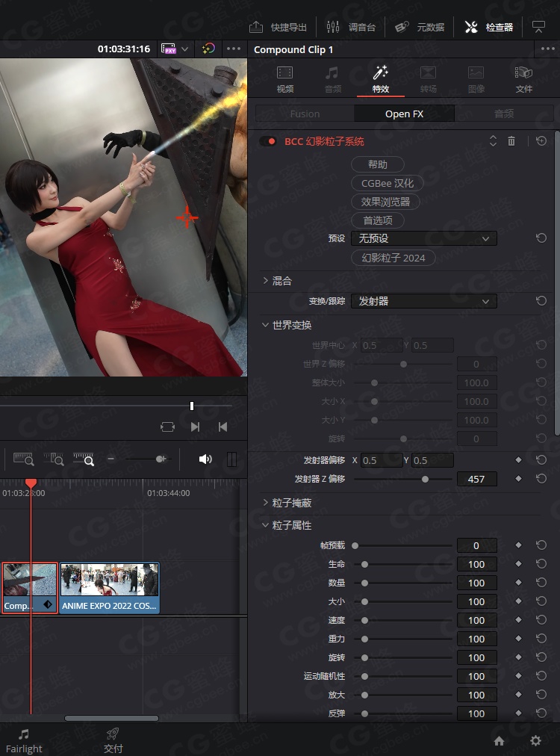Click the timeline zoom slider
Viewport: 560px width, 756px height.
click(x=161, y=459)
